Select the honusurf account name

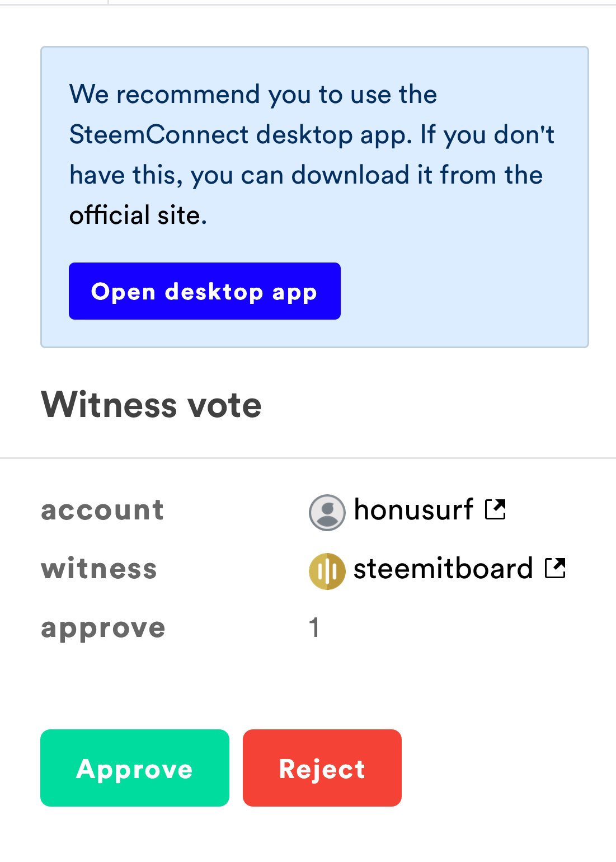pos(413,509)
